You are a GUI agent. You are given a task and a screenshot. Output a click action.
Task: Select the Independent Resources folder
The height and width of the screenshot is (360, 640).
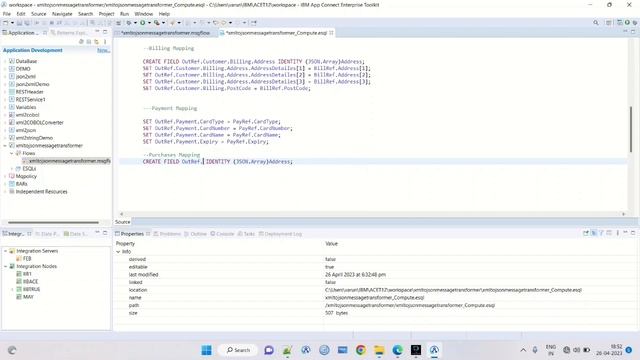click(41, 192)
